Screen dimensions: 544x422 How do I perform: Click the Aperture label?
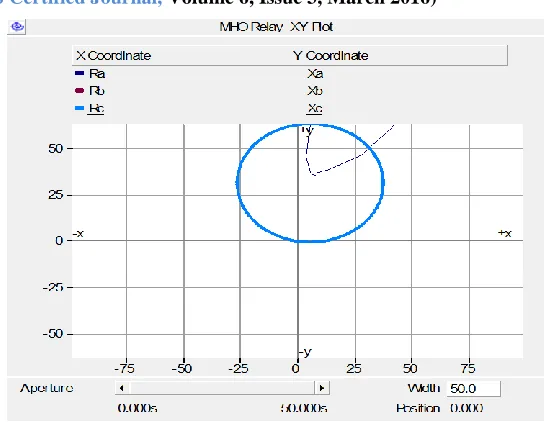point(46,388)
